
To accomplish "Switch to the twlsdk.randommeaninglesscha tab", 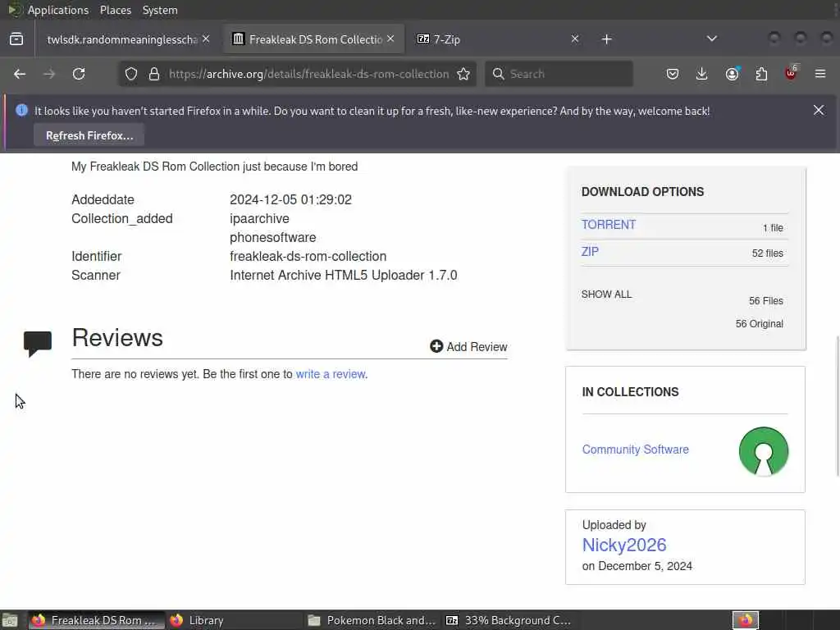I will click(x=122, y=39).
